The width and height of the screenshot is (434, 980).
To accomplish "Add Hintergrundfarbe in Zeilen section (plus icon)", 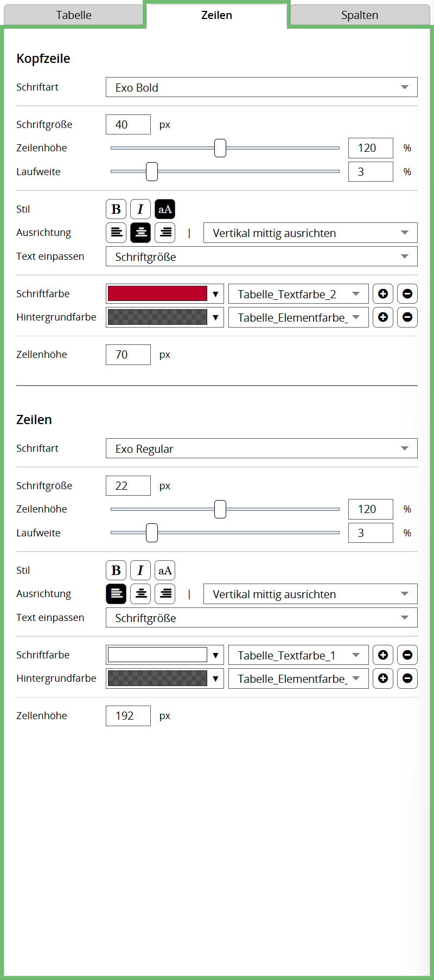I will point(383,678).
